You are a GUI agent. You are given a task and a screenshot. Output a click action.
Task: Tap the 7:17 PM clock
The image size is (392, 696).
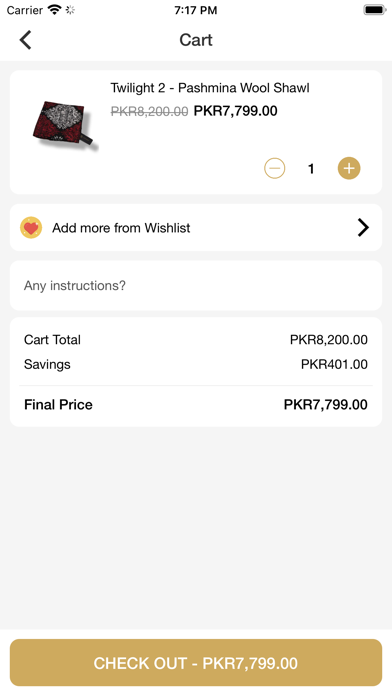click(196, 10)
